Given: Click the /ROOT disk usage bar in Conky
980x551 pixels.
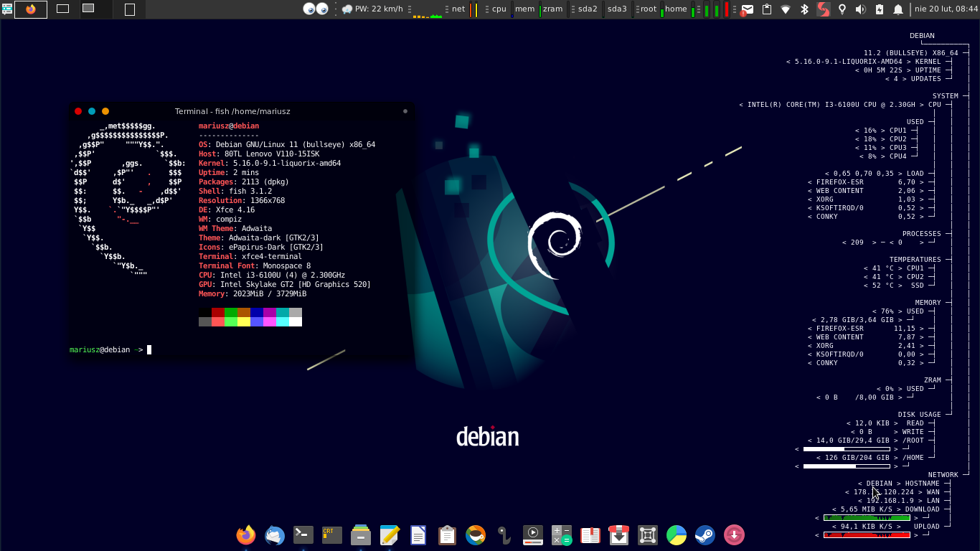Looking at the screenshot, I should click(847, 449).
